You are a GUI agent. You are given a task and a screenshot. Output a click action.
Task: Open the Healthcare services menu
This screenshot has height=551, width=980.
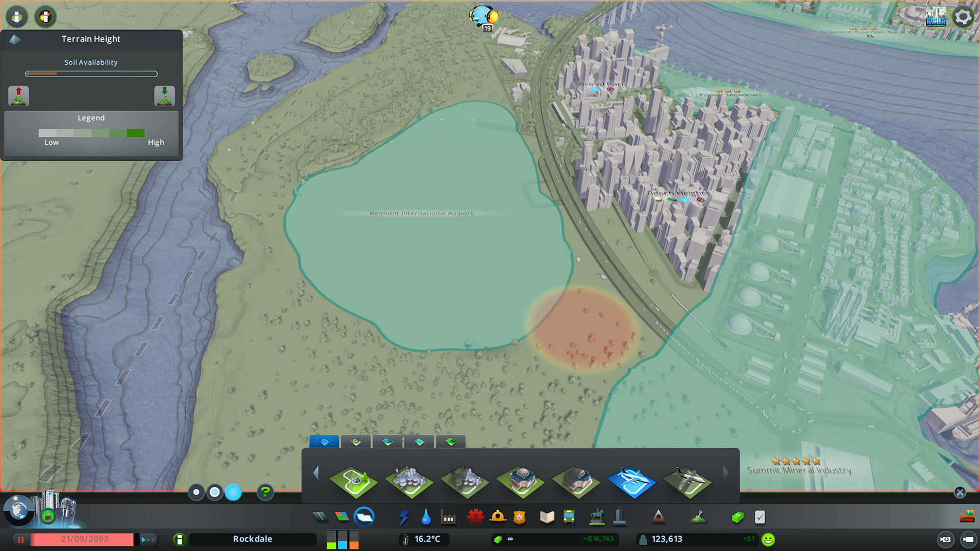pos(475,517)
